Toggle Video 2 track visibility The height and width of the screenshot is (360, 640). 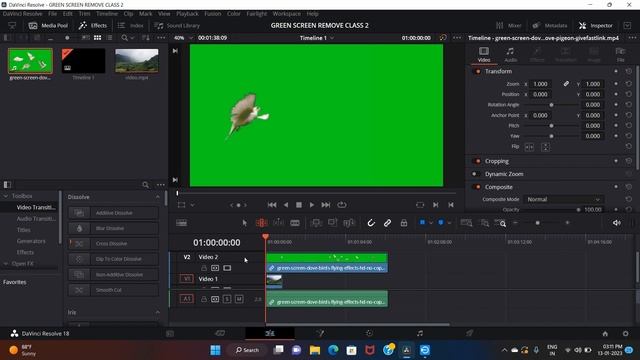click(x=227, y=268)
